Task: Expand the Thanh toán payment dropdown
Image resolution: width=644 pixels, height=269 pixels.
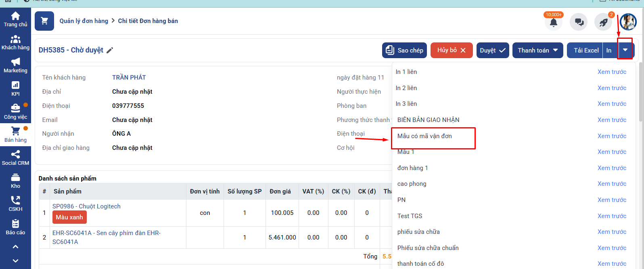Action: coord(537,50)
